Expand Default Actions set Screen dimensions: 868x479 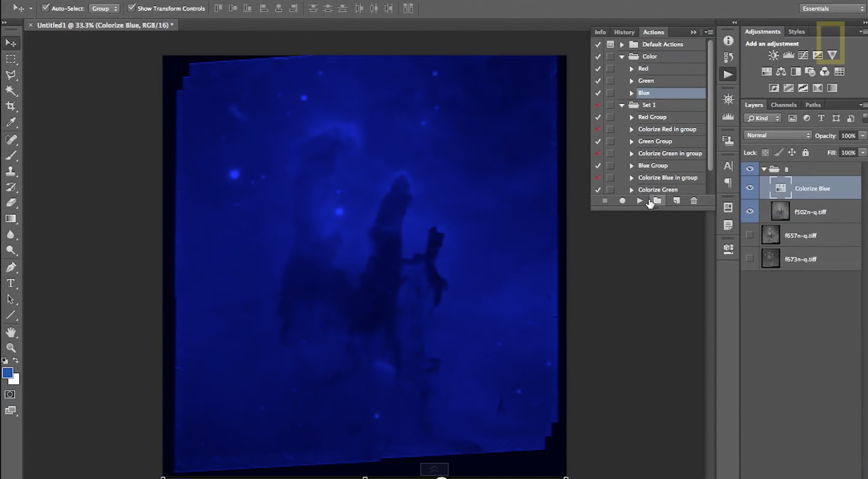coord(622,44)
